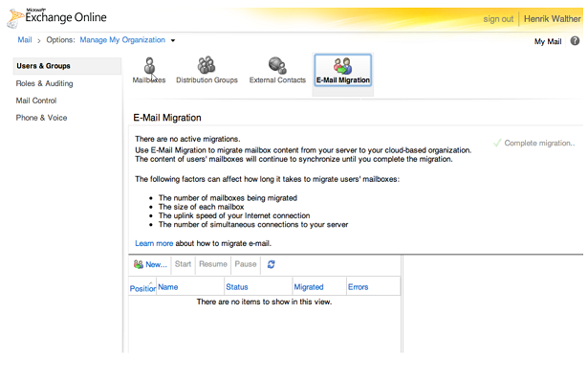Click 'There are no items to show' message
Viewport: 588px width, 381px height.
[264, 302]
